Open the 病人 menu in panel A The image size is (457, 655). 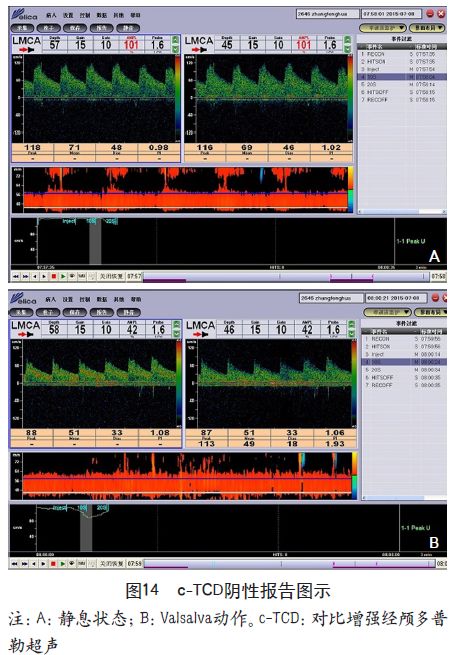(x=51, y=15)
